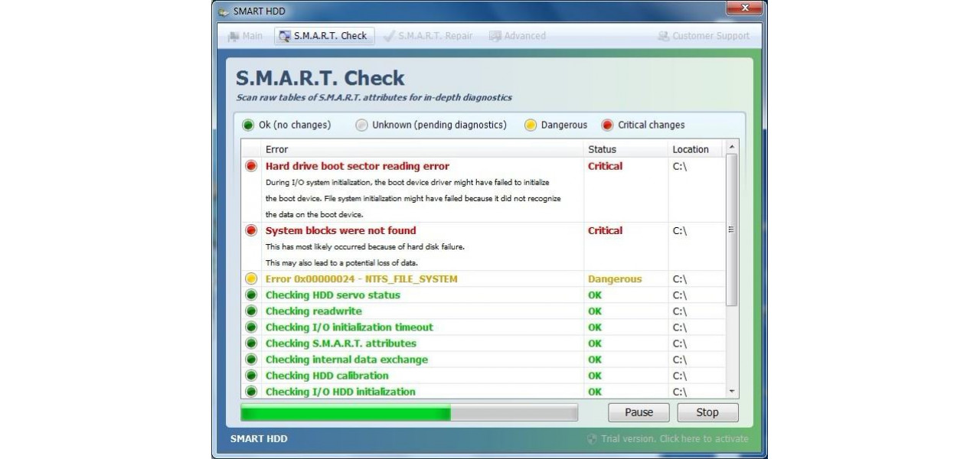This screenshot has width=980, height=459.
Task: Click OK status for Checking HDD servo status
Action: click(595, 295)
